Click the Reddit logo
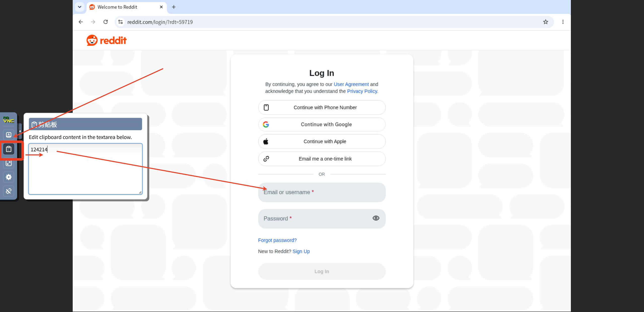This screenshot has width=644, height=312. pos(106,40)
